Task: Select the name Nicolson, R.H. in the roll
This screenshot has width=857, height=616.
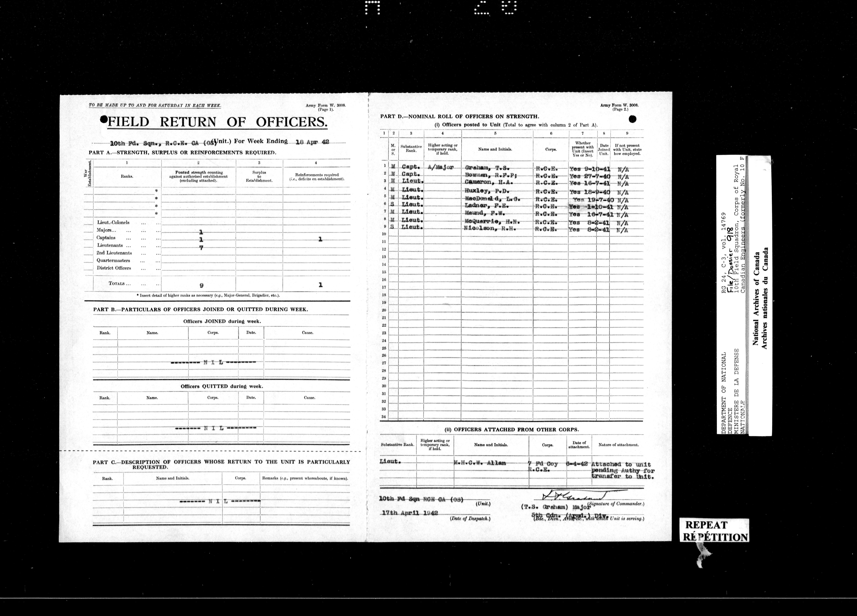Action: click(x=490, y=229)
